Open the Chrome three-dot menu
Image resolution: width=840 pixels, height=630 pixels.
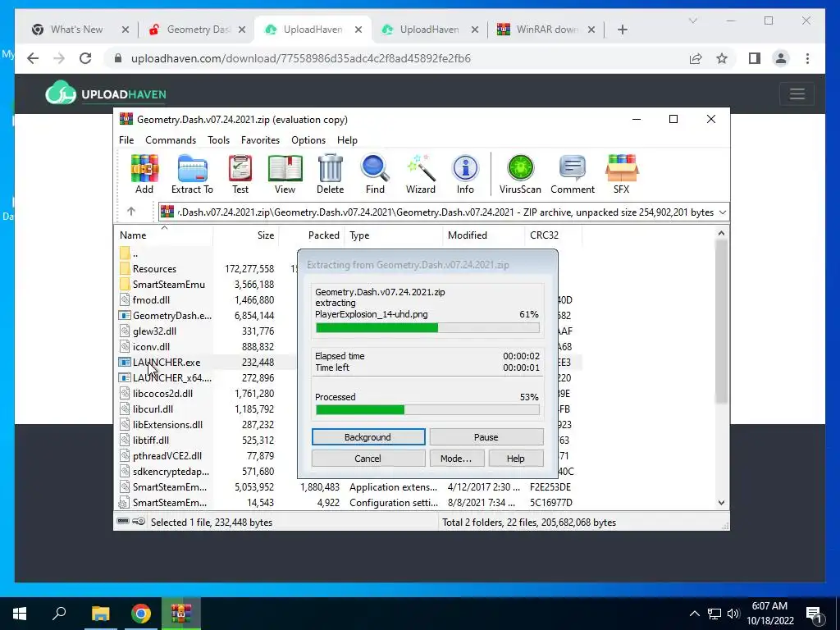pos(807,58)
